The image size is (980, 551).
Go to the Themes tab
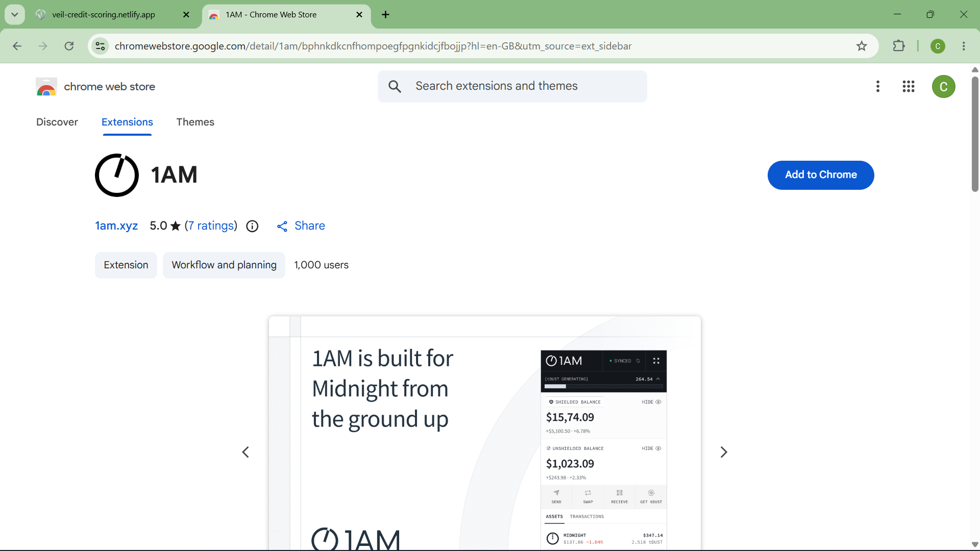(x=195, y=122)
